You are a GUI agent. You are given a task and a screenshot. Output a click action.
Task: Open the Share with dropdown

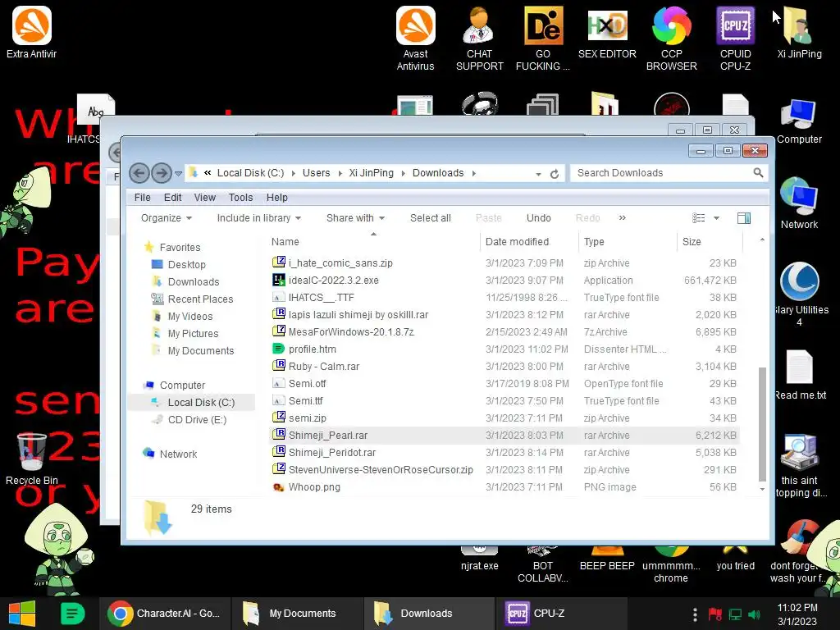[x=355, y=218]
